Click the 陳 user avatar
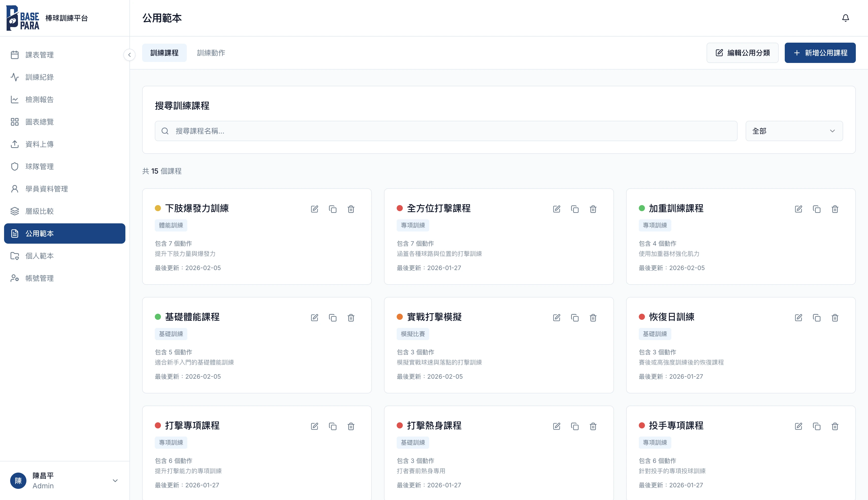The image size is (868, 500). tap(18, 480)
